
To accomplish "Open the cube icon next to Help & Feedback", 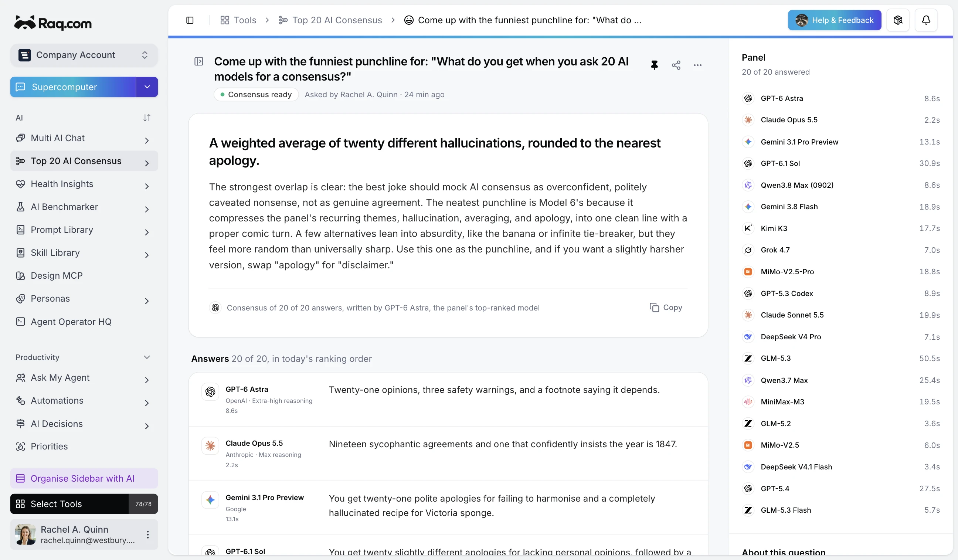I will coord(898,20).
